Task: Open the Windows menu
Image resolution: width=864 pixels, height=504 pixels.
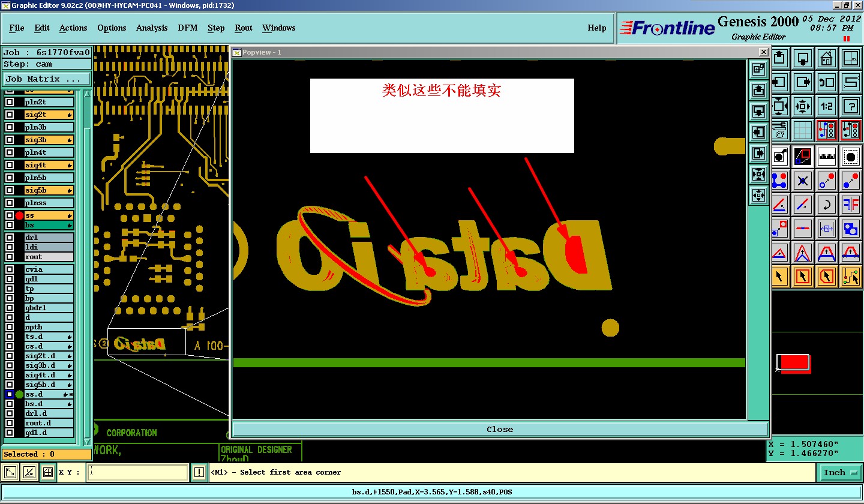Action: point(278,28)
